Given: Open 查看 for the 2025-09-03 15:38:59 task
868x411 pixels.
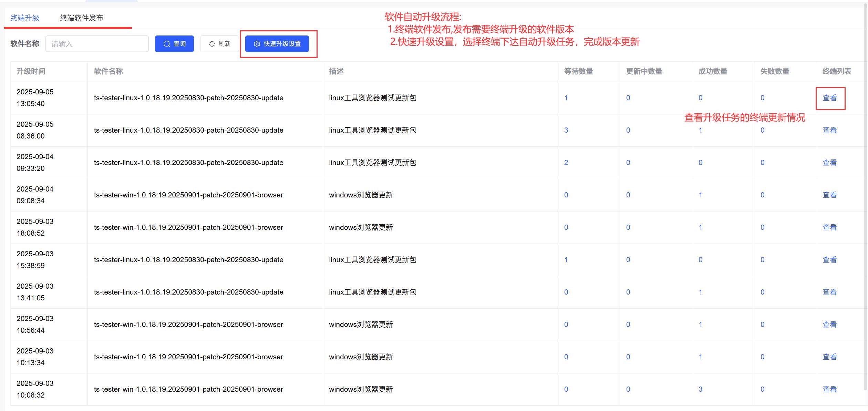Looking at the screenshot, I should pyautogui.click(x=829, y=260).
